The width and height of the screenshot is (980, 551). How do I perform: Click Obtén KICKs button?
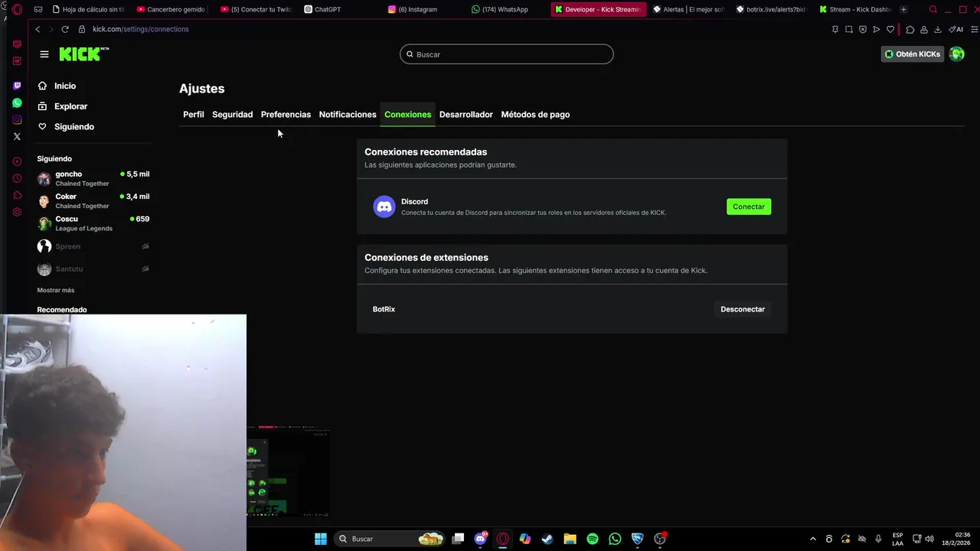(912, 54)
